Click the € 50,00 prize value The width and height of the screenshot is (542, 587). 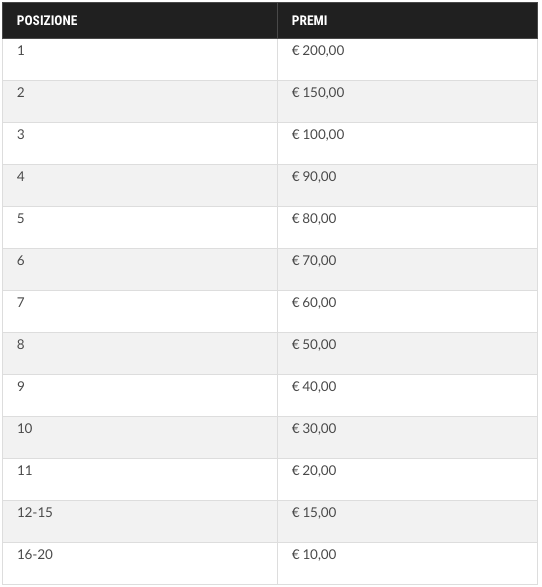click(314, 344)
